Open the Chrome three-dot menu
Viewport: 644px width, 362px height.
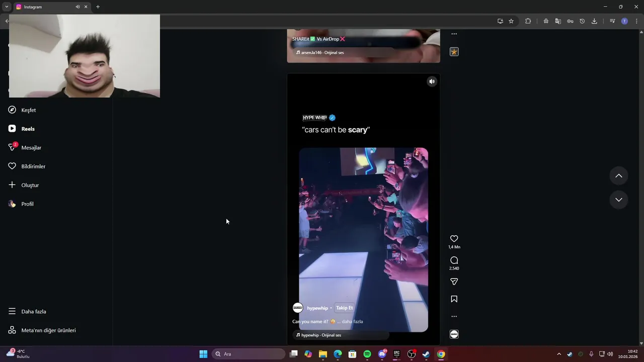(x=636, y=21)
